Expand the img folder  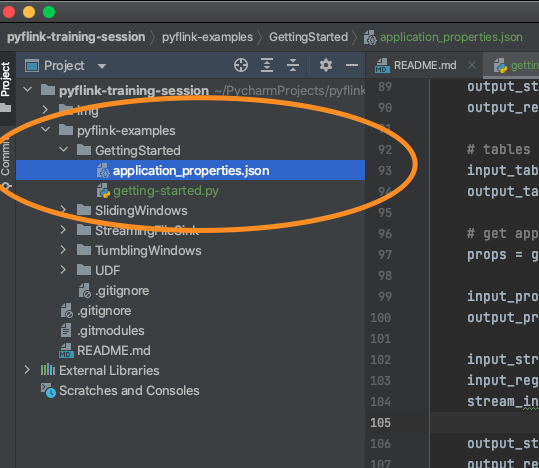(x=45, y=110)
